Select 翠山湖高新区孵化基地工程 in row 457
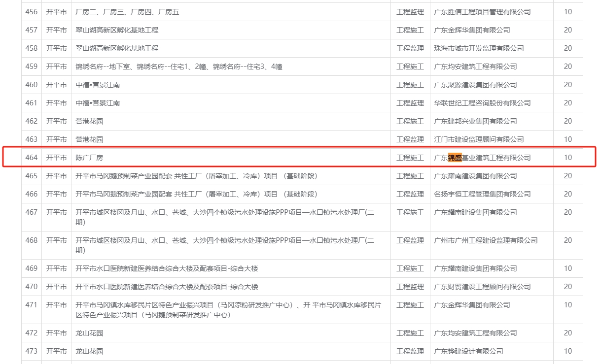601x364 pixels. (x=117, y=30)
